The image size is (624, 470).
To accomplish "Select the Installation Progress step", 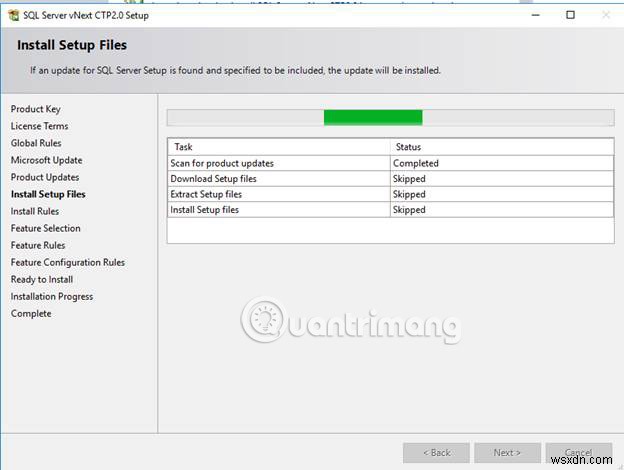I will pos(52,297).
